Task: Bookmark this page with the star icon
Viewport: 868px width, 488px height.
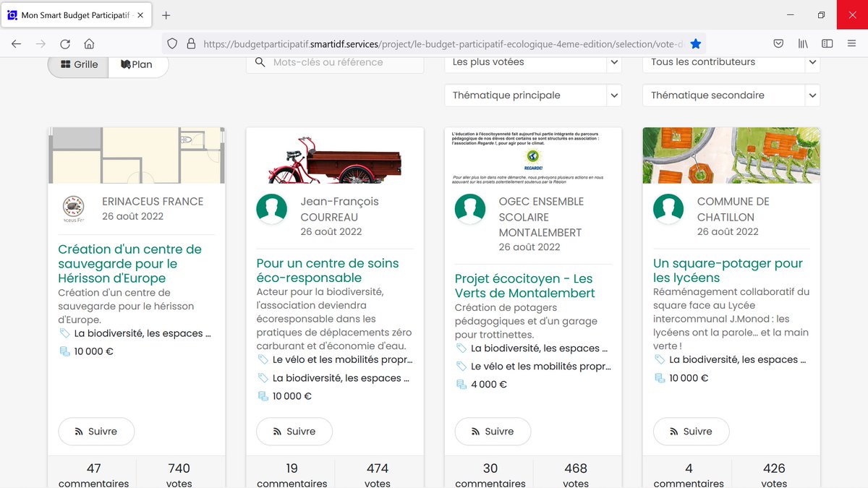Action: coord(696,43)
